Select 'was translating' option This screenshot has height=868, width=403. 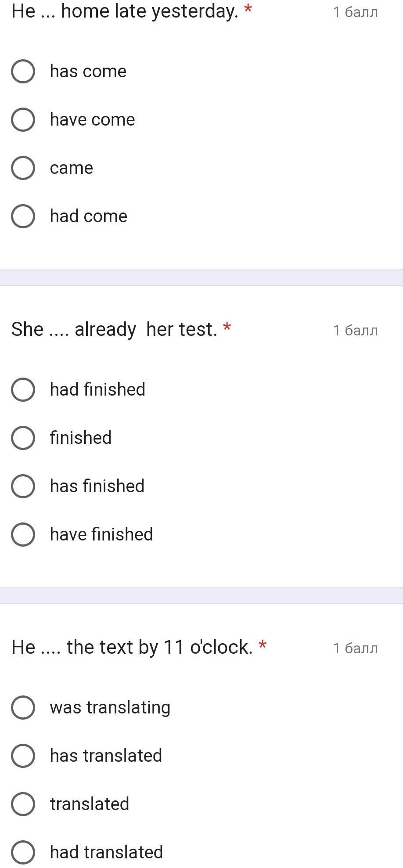[23, 707]
